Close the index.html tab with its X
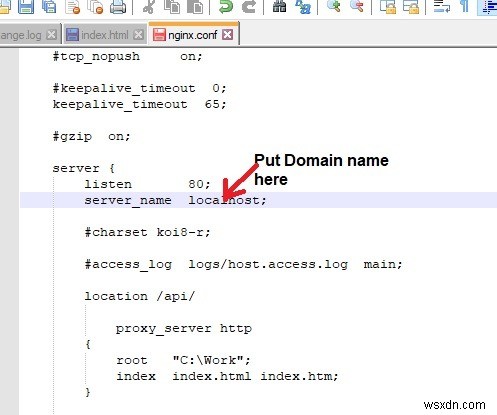 click(x=138, y=35)
